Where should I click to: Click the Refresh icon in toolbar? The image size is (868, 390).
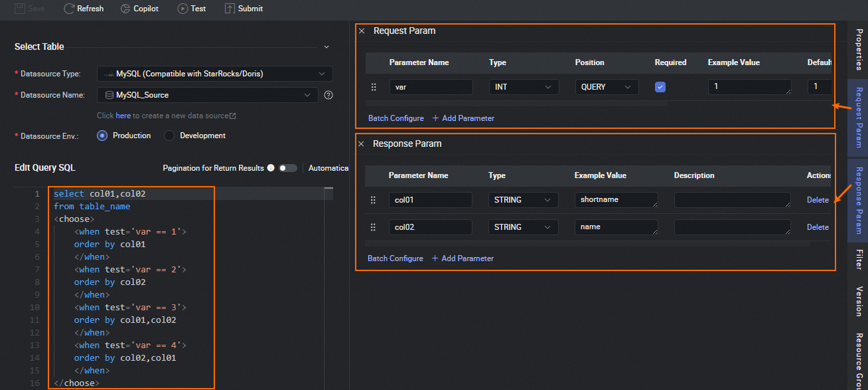click(x=69, y=9)
